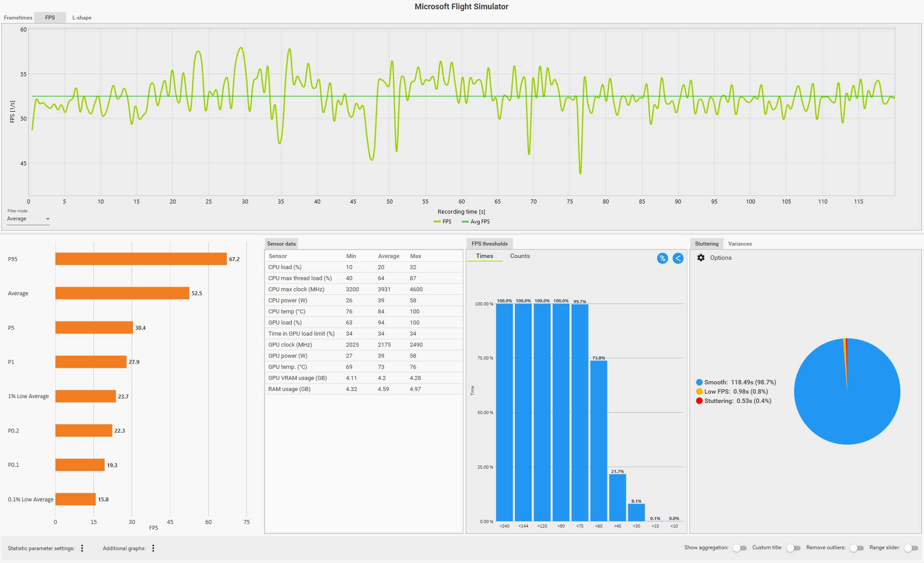The height and width of the screenshot is (563, 924).
Task: Click the Options label in Stuttering panel
Action: 721,258
